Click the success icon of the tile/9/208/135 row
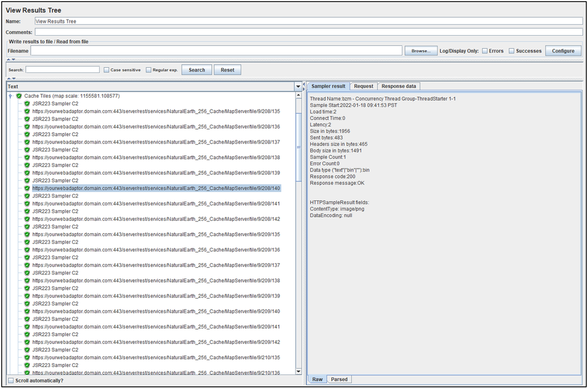The height and width of the screenshot is (388, 588). 27,111
